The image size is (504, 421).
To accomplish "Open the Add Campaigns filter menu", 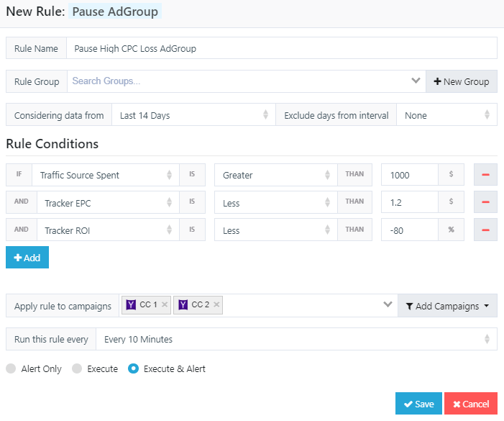I will (447, 306).
